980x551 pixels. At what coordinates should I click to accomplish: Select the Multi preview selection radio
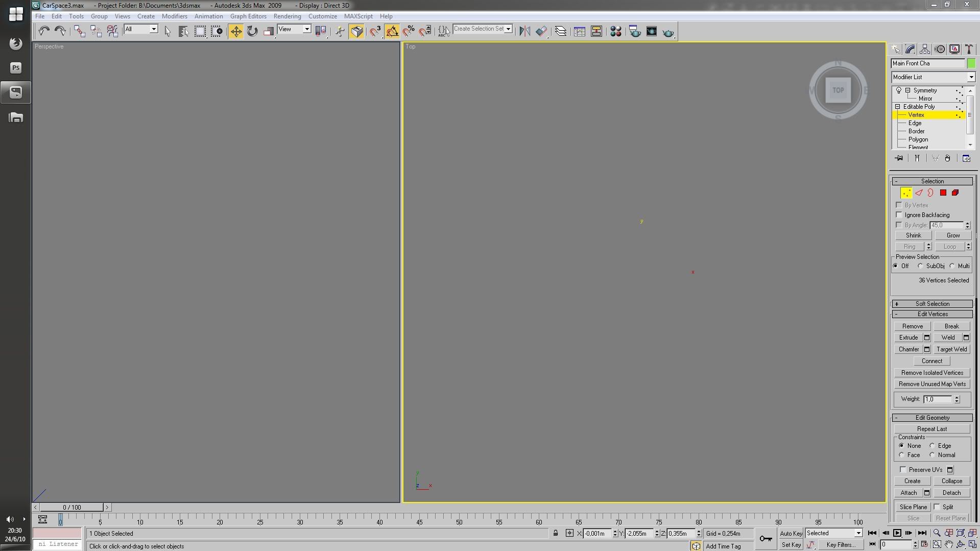[952, 266]
